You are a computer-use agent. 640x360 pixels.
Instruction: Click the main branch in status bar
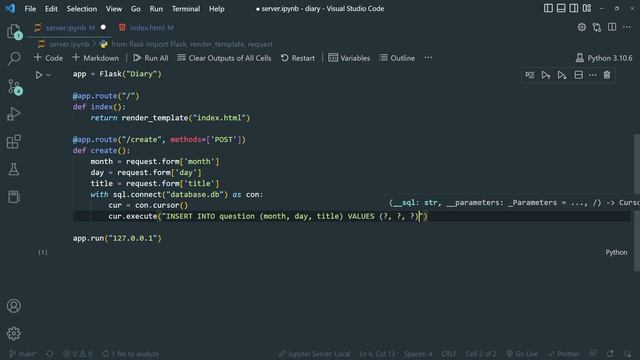click(x=23, y=354)
